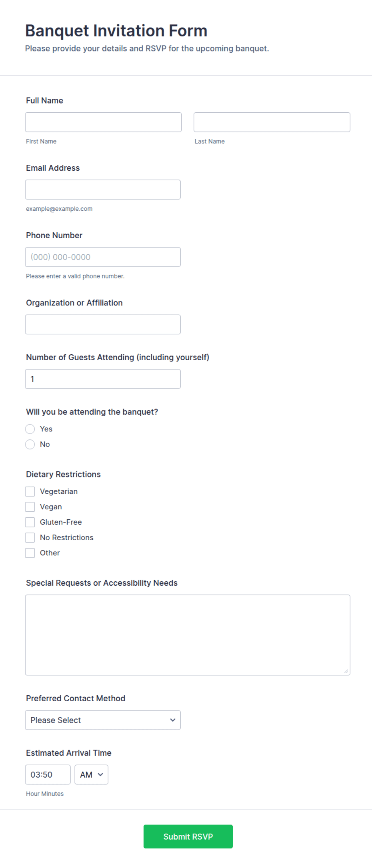Click the Submit RSVP button
The image size is (372, 868).
(x=188, y=836)
